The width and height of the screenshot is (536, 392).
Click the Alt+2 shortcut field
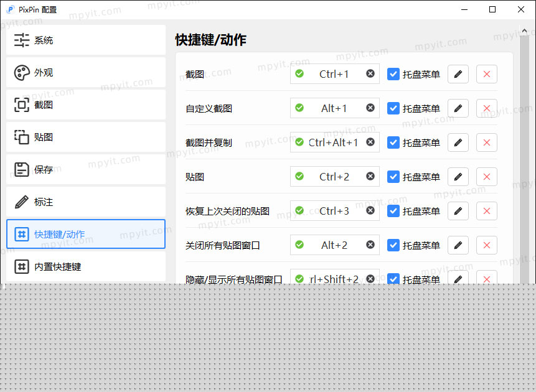335,245
